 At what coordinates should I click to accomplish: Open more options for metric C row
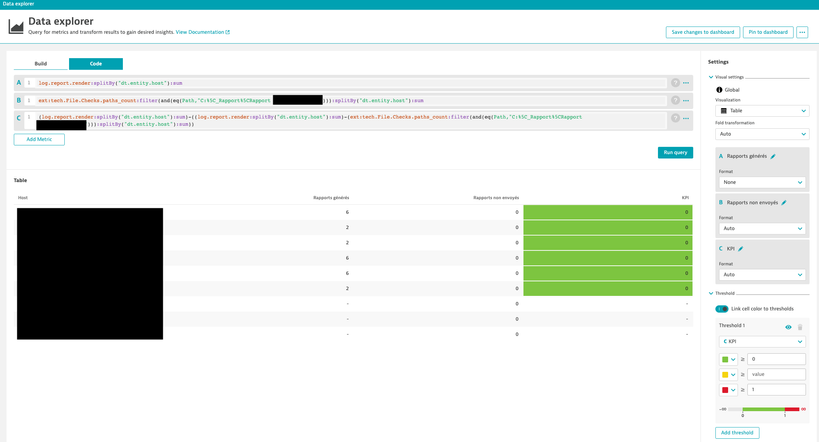(686, 118)
